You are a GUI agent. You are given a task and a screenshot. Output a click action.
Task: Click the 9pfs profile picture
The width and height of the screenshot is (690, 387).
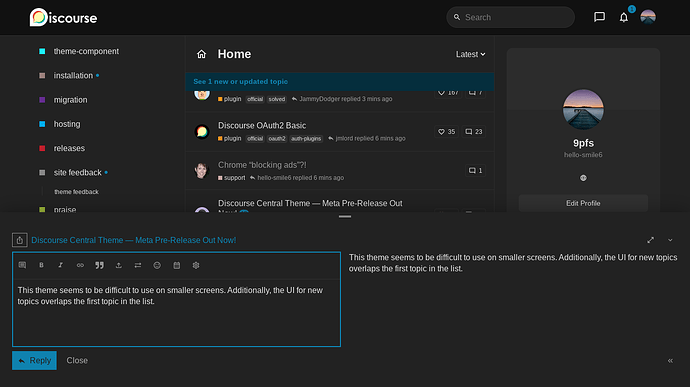(583, 110)
